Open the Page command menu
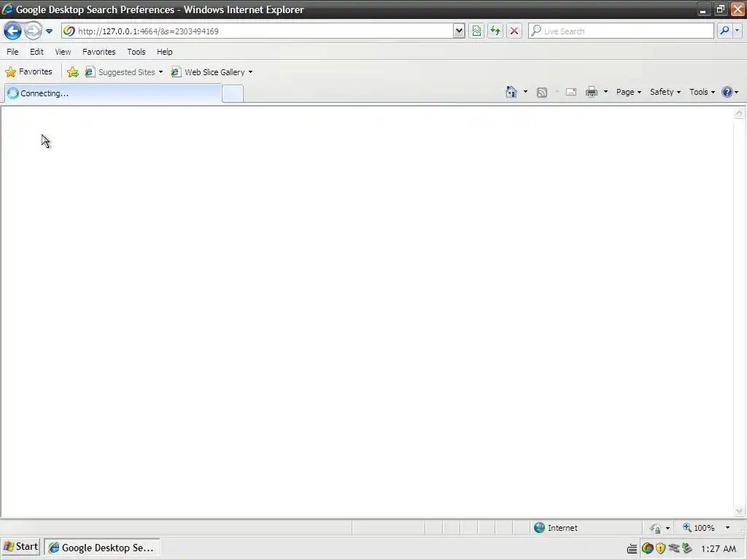 tap(628, 92)
